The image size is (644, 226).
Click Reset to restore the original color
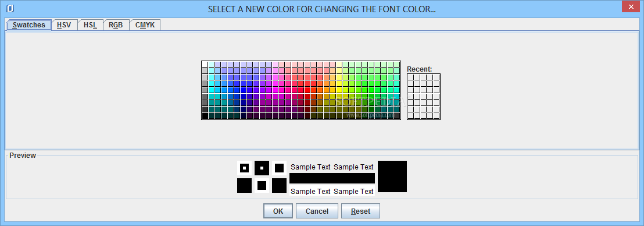coord(360,211)
